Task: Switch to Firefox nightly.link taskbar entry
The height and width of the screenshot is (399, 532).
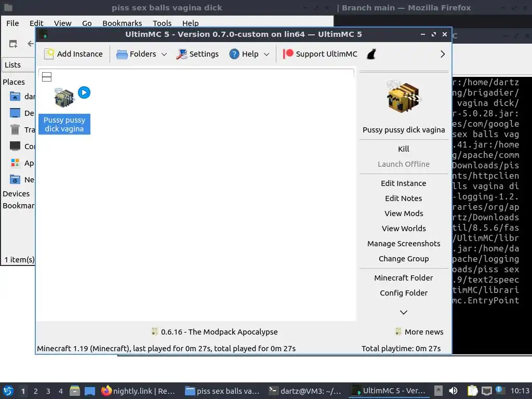Action: click(x=138, y=391)
